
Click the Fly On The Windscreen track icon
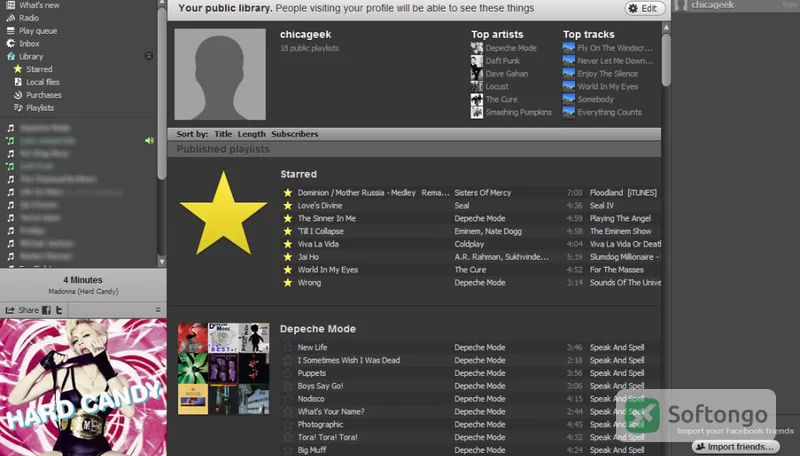[569, 48]
